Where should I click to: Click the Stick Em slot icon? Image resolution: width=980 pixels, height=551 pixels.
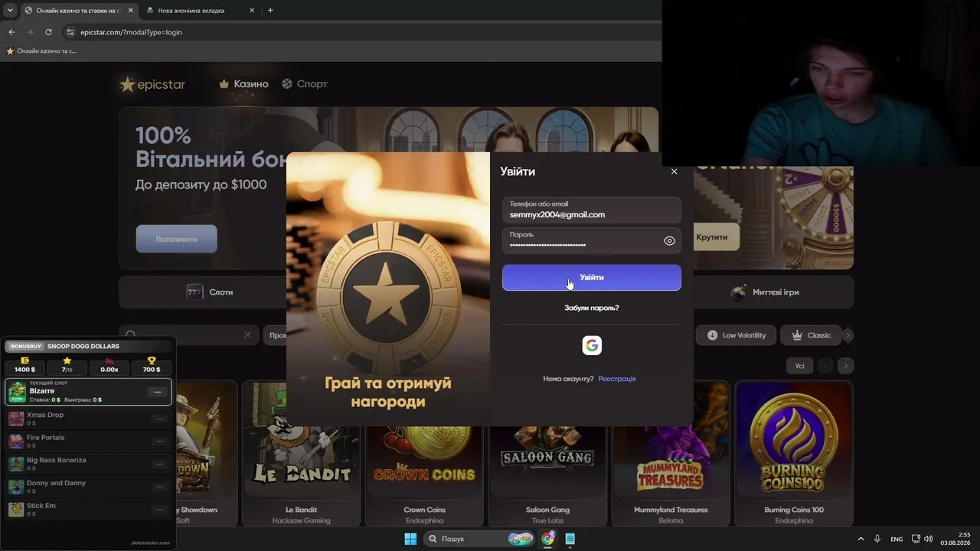[16, 510]
